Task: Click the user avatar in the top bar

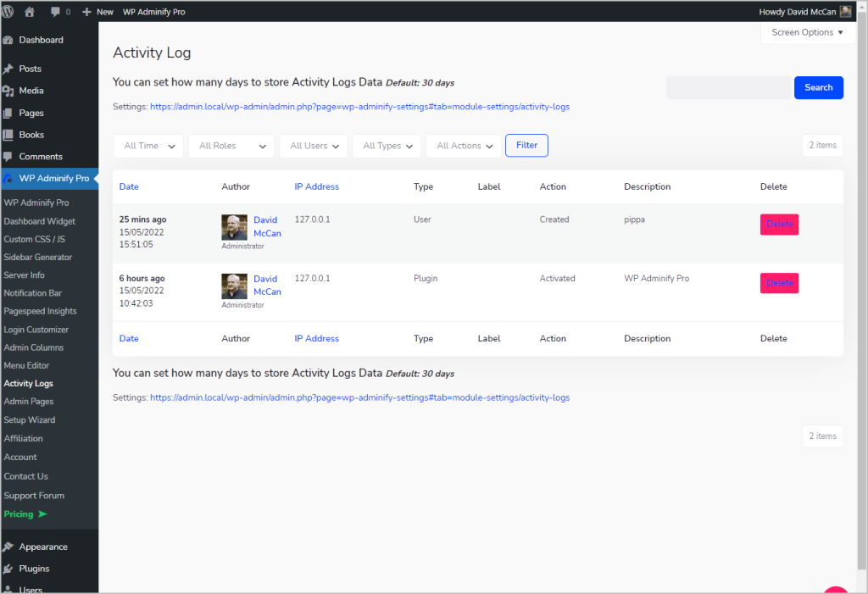Action: click(x=845, y=12)
